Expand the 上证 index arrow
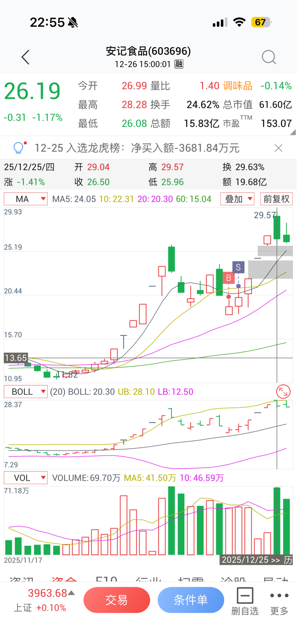Image resolution: width=297 pixels, height=644 pixels. pyautogui.click(x=71, y=593)
